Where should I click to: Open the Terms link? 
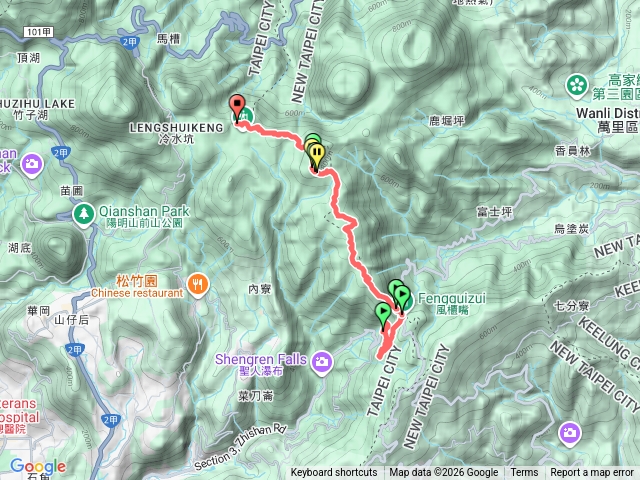pyautogui.click(x=524, y=473)
